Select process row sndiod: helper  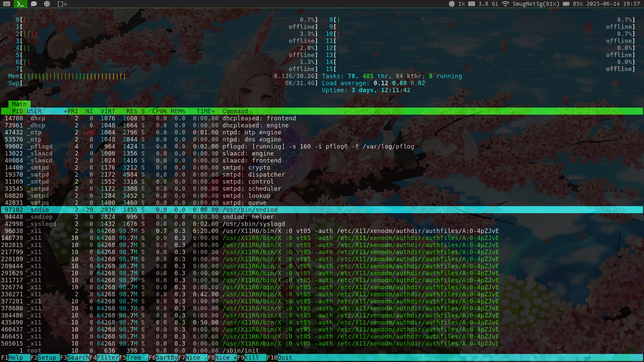point(322,217)
